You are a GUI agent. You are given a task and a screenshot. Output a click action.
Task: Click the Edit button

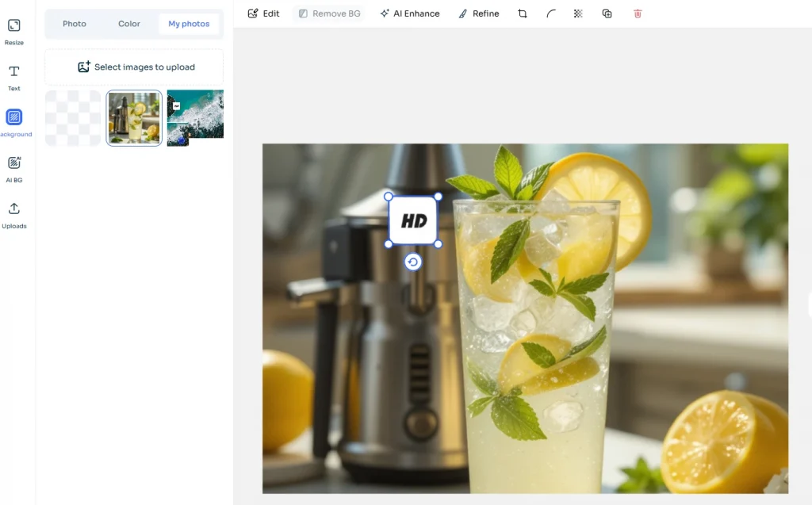click(263, 13)
